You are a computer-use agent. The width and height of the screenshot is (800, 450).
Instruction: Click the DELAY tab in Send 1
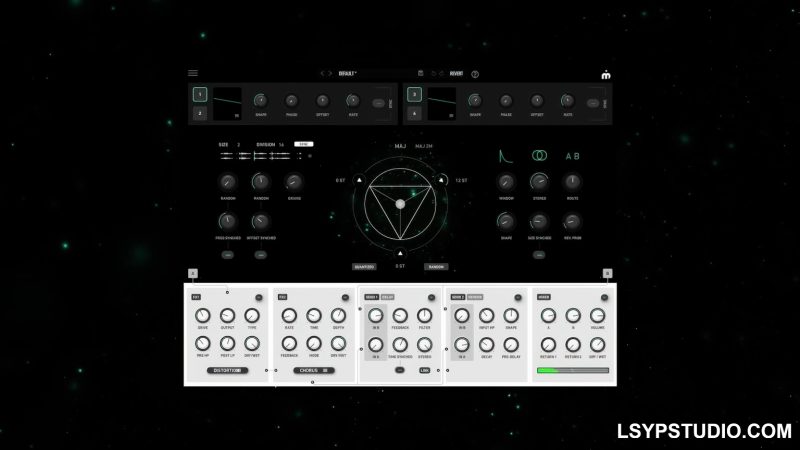388,297
